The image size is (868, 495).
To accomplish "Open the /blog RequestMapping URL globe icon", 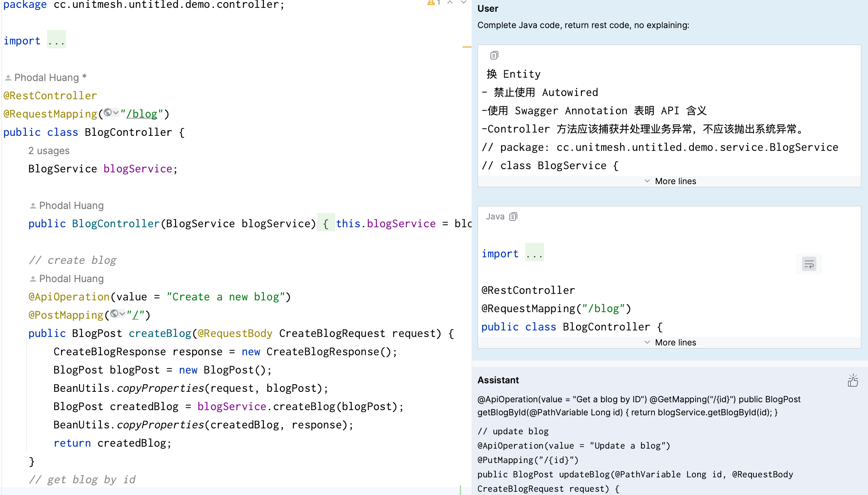I will [108, 113].
